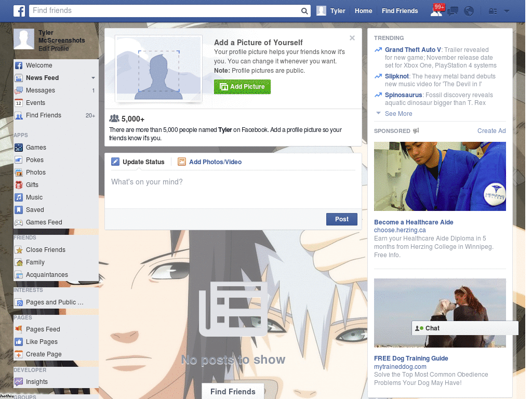Open Insights chart icon
The height and width of the screenshot is (399, 532).
(19, 382)
